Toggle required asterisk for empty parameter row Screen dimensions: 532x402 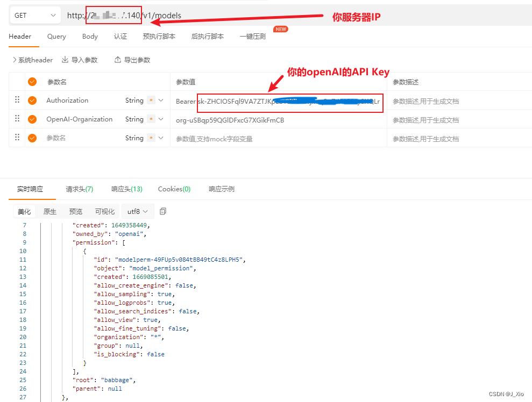tap(151, 138)
